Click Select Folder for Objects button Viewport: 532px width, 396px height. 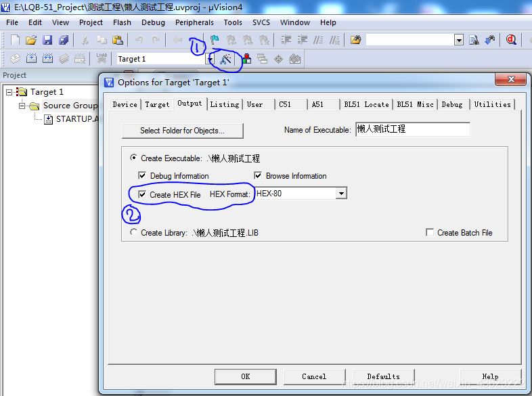tap(183, 131)
